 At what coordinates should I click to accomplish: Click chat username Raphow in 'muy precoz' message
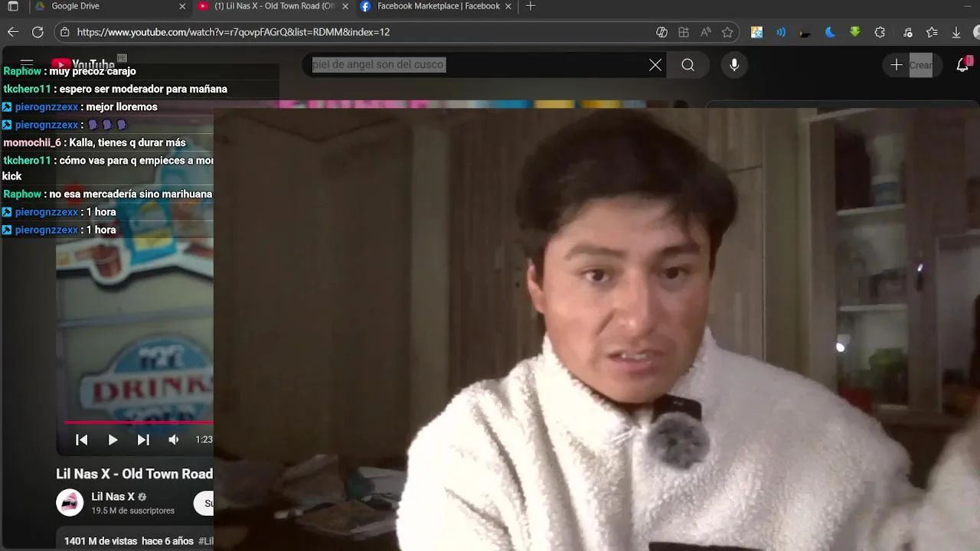pyautogui.click(x=22, y=71)
